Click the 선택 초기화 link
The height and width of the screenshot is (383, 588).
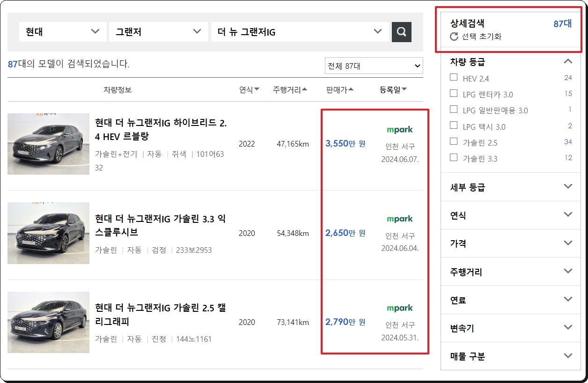click(x=481, y=37)
